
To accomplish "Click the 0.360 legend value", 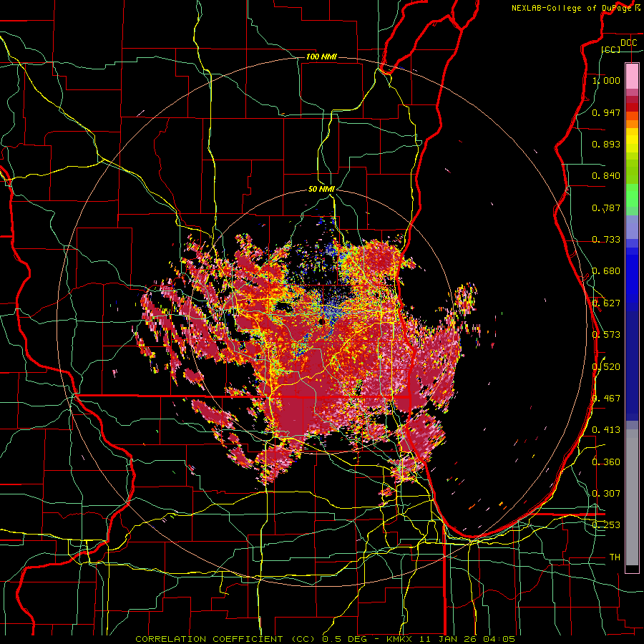I will point(606,462).
